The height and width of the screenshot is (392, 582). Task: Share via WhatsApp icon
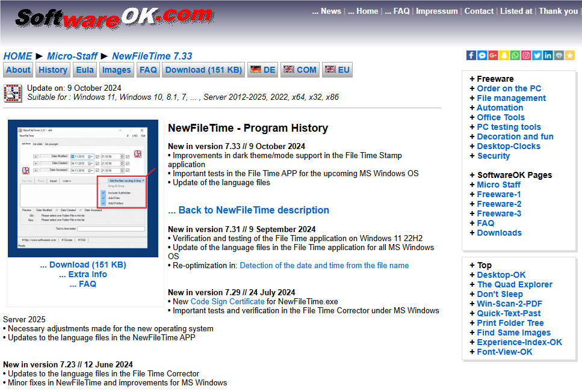[x=515, y=56]
